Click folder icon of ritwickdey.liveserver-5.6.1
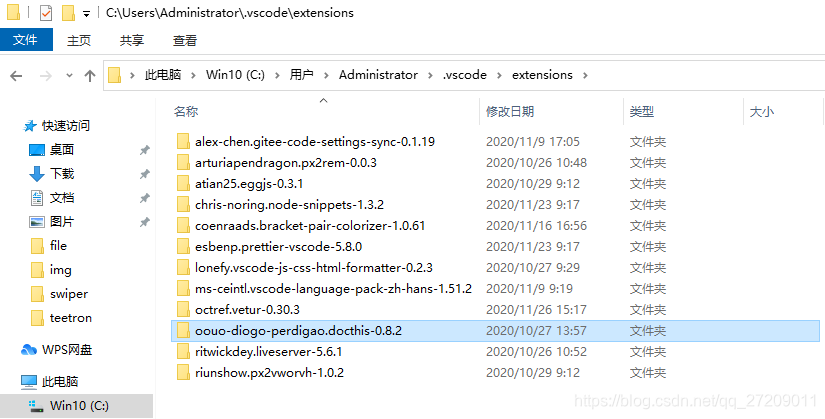The image size is (825, 419). [183, 352]
